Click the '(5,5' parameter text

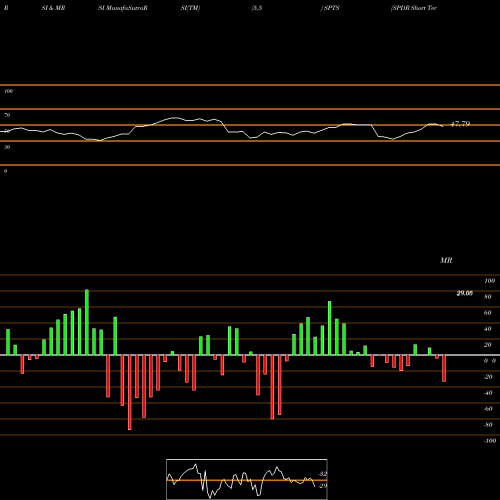257,8
